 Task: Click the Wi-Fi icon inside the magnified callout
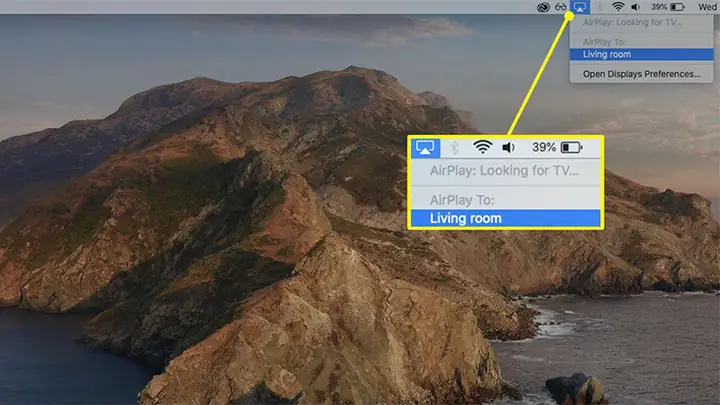click(x=482, y=147)
